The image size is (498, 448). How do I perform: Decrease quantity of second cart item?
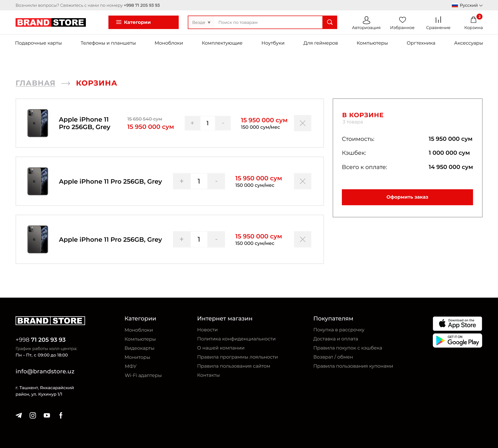pos(216,181)
